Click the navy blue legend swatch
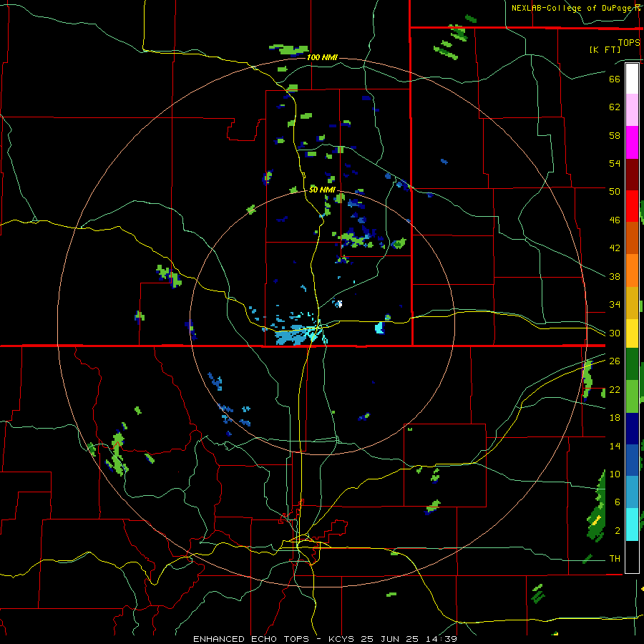The width and height of the screenshot is (644, 644). [632, 429]
